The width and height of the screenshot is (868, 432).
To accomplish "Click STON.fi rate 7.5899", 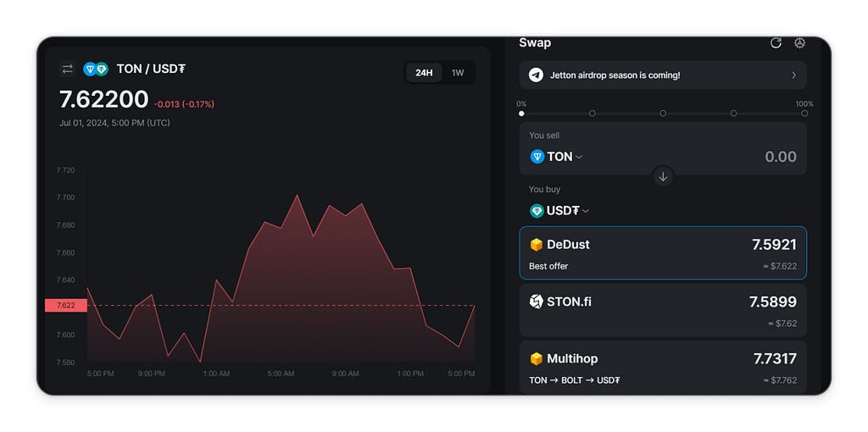I will [x=773, y=302].
